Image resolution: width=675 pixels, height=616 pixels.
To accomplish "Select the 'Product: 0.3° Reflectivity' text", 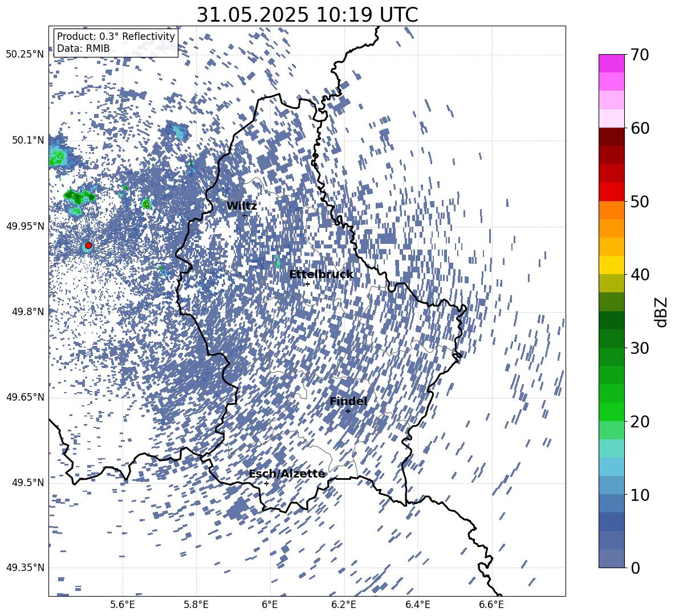I will click(116, 36).
